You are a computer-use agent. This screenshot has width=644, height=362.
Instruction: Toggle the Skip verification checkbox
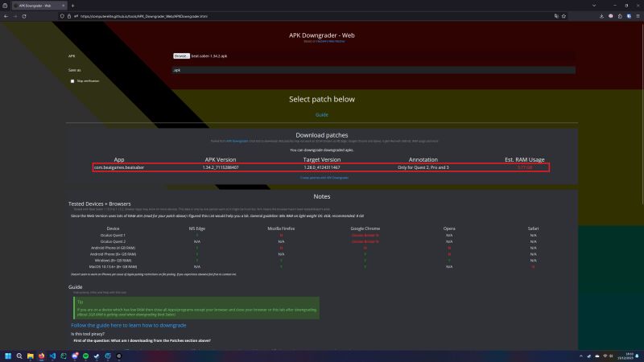[72, 81]
